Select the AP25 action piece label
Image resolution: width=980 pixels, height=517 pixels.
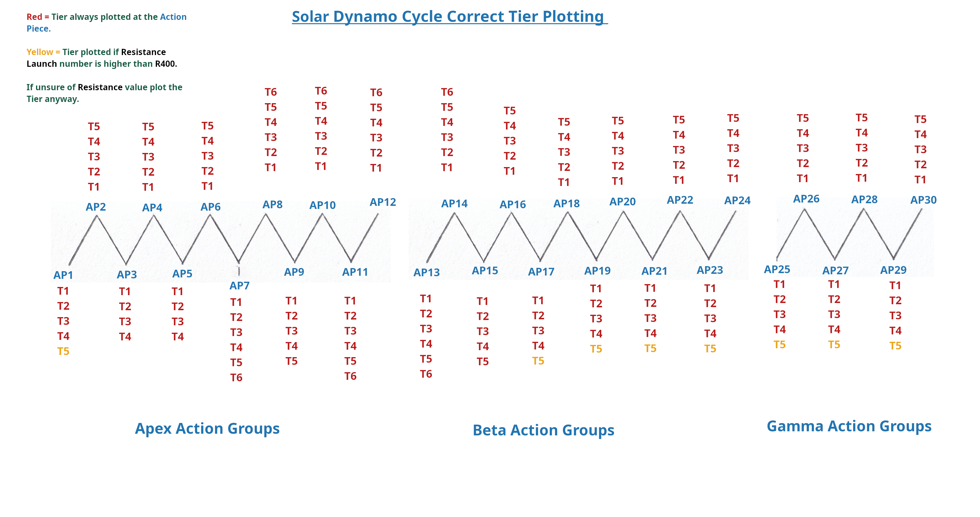coord(777,270)
